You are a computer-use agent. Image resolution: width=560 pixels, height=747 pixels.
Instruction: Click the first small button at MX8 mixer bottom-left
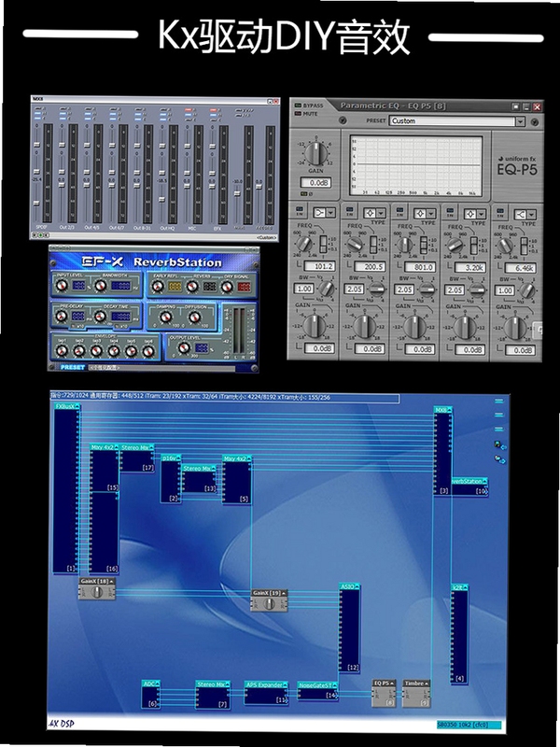pos(35,235)
